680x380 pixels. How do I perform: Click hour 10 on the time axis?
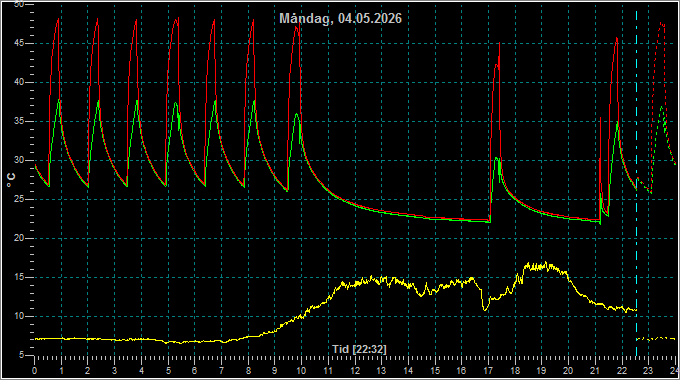(301, 371)
